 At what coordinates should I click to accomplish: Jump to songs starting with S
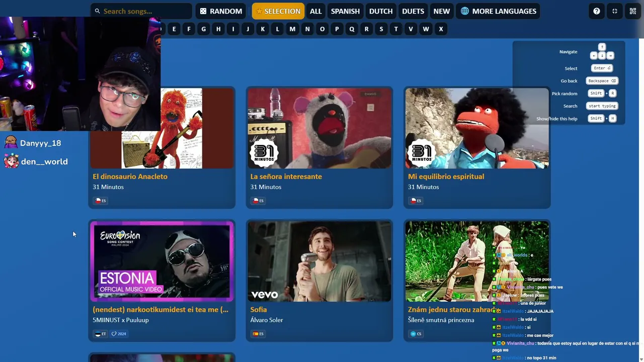click(x=381, y=29)
